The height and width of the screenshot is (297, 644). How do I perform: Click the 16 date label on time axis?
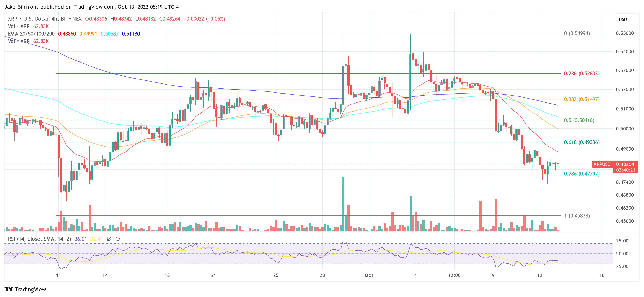pyautogui.click(x=602, y=275)
